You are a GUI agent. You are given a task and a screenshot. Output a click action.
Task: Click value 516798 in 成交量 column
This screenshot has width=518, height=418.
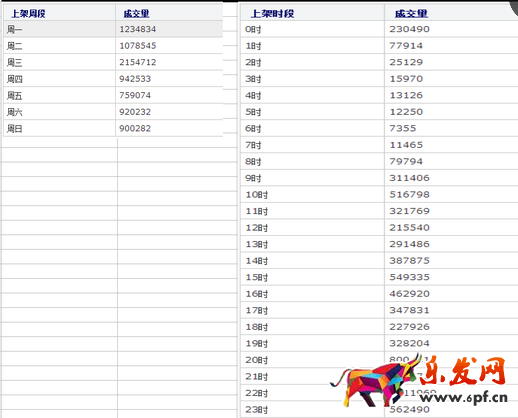[x=410, y=194]
